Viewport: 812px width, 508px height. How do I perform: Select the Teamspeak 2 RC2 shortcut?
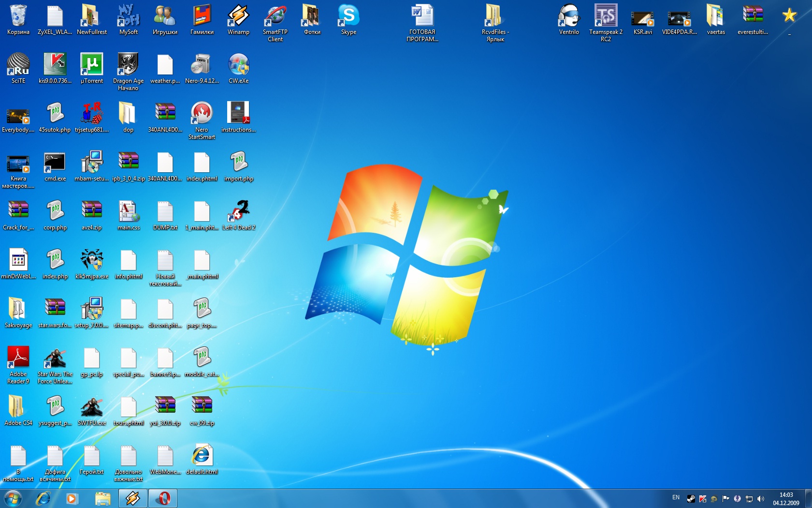click(x=606, y=23)
